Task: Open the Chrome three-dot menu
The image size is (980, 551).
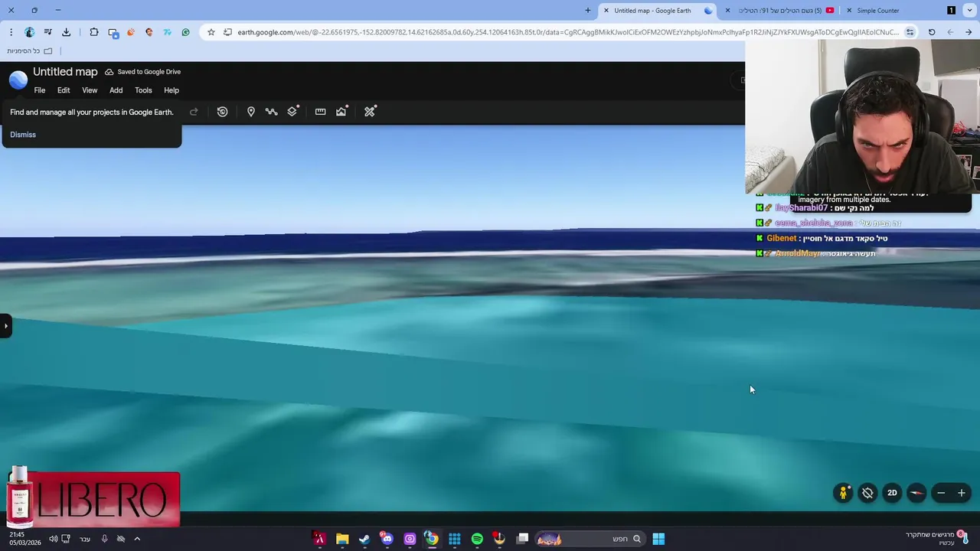Action: [11, 32]
